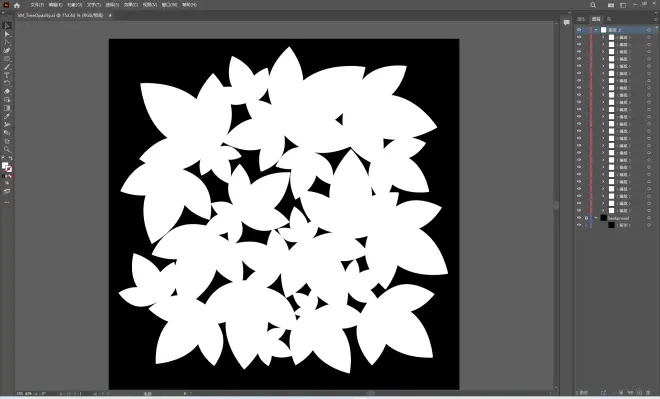Close the SM_TreeOpacity.ai document tab
The width and height of the screenshot is (660, 399).
pos(110,15)
